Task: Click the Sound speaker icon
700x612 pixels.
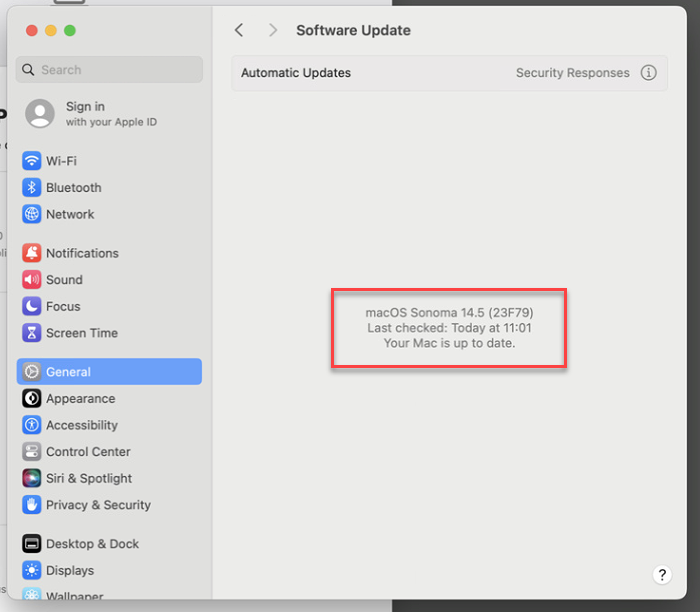Action: point(32,280)
